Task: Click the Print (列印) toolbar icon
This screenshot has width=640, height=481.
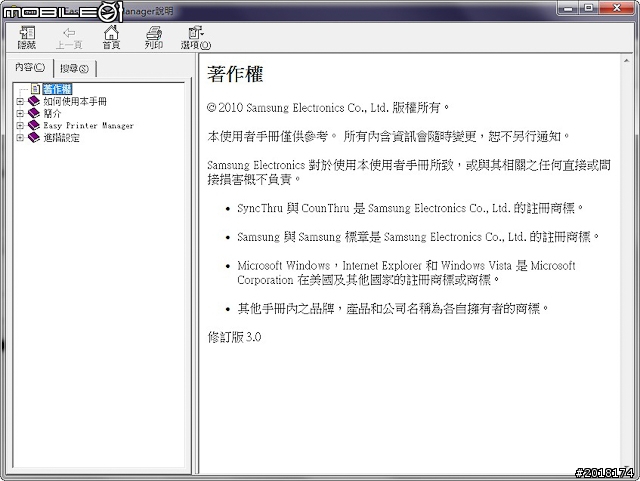Action: click(154, 38)
